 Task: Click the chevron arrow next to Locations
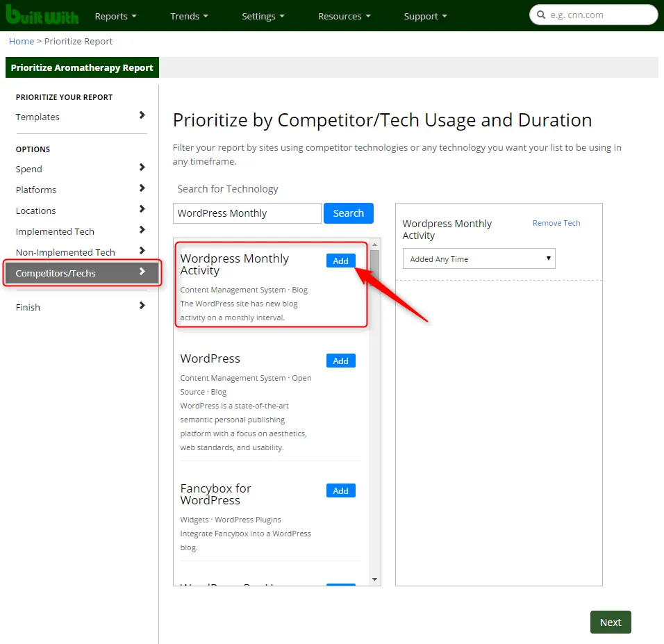tap(142, 209)
